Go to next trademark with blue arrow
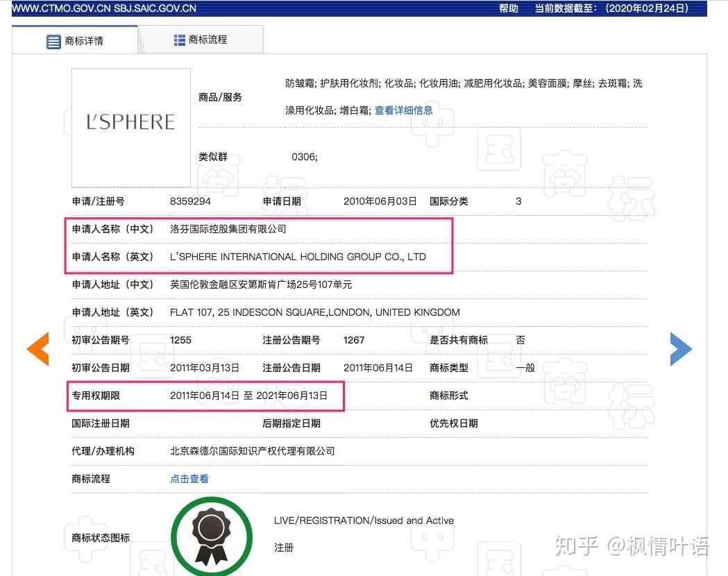 coord(680,349)
